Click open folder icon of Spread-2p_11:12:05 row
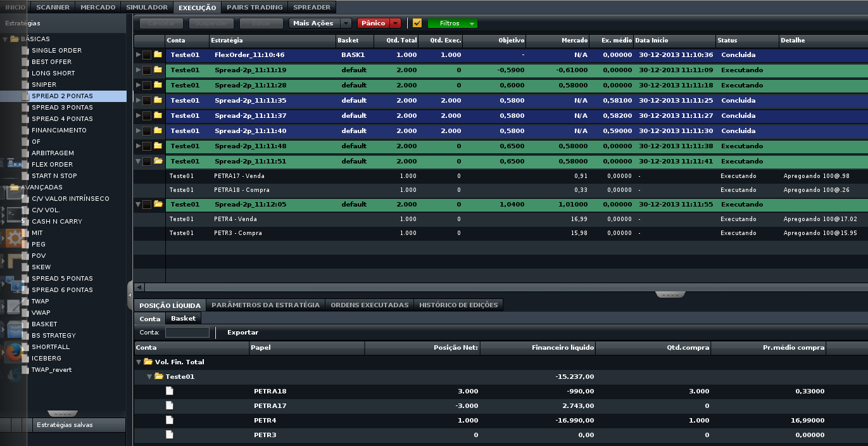 158,204
